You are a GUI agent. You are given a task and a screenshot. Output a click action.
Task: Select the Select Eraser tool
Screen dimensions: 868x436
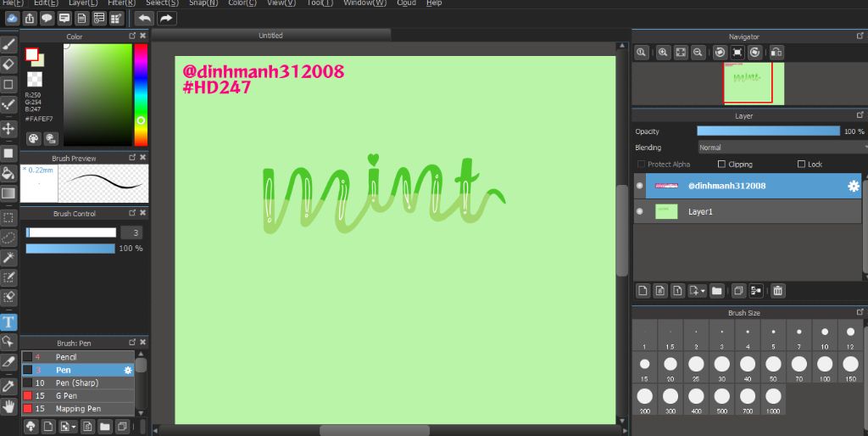8,298
